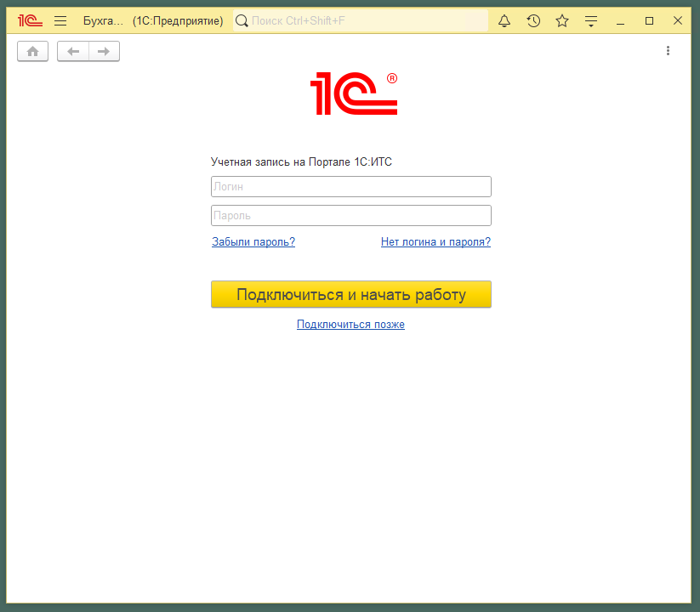Open the notifications bell
700x612 pixels.
tap(504, 21)
